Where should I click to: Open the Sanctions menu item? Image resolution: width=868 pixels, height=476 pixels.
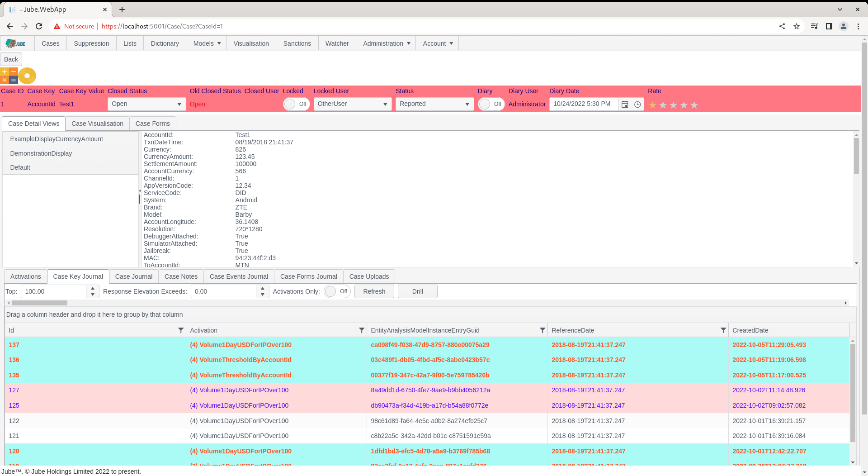(x=297, y=43)
